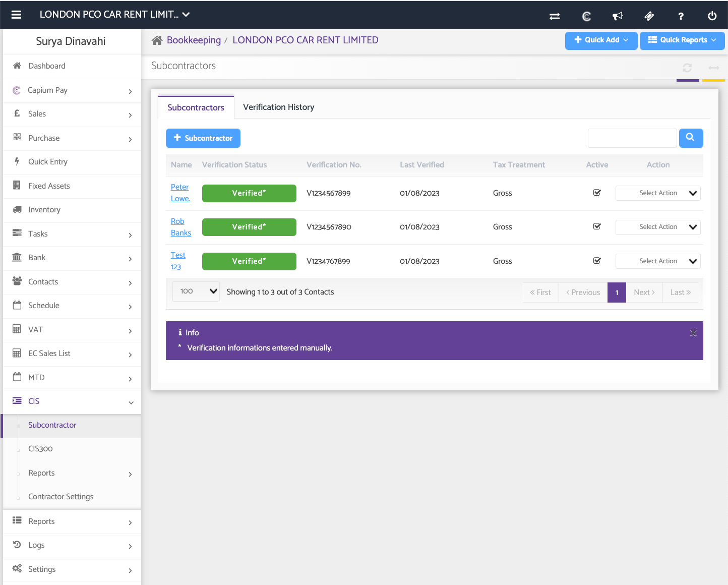Open the announcements megaphone icon
This screenshot has width=728, height=585.
click(x=618, y=16)
